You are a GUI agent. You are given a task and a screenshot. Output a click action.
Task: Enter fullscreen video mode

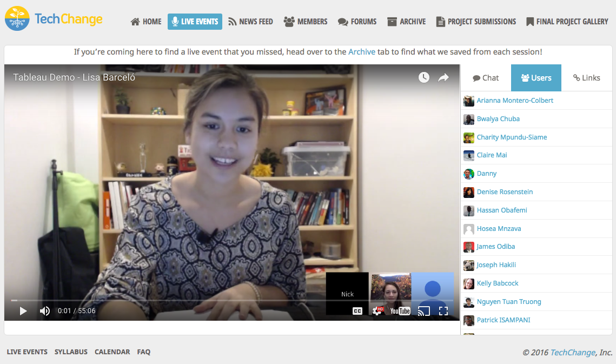pos(443,311)
